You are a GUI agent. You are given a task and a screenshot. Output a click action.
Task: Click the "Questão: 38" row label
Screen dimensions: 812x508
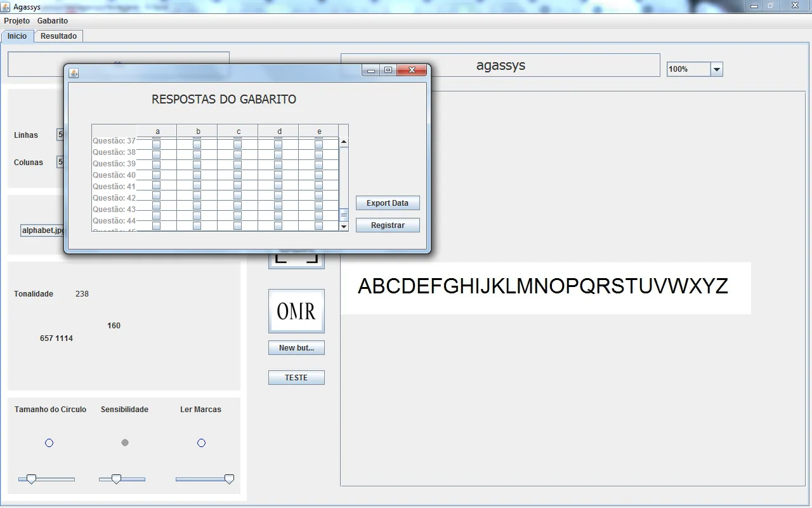pyautogui.click(x=114, y=152)
